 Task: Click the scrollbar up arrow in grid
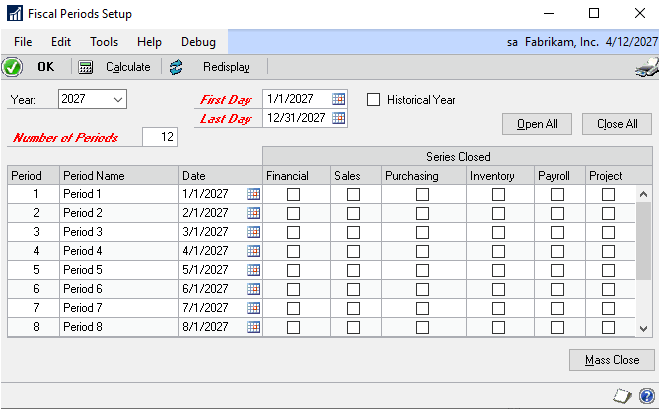tap(643, 194)
